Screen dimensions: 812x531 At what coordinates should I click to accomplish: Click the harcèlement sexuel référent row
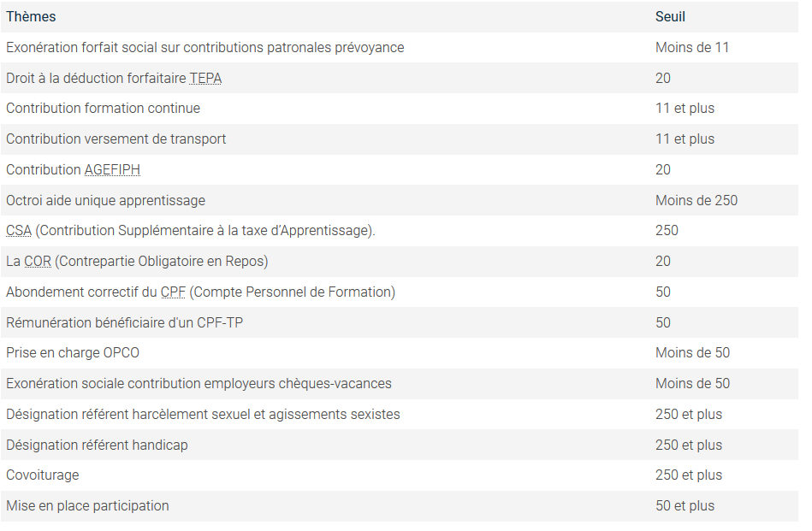point(400,414)
